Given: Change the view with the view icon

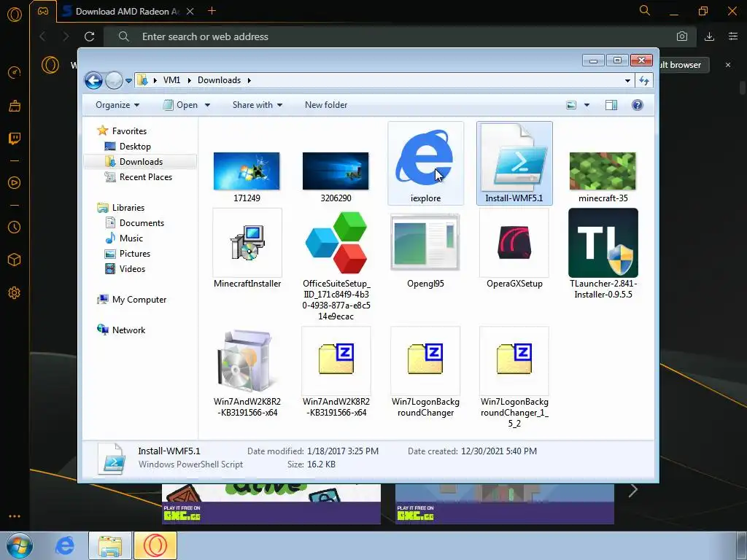Looking at the screenshot, I should pos(571,105).
